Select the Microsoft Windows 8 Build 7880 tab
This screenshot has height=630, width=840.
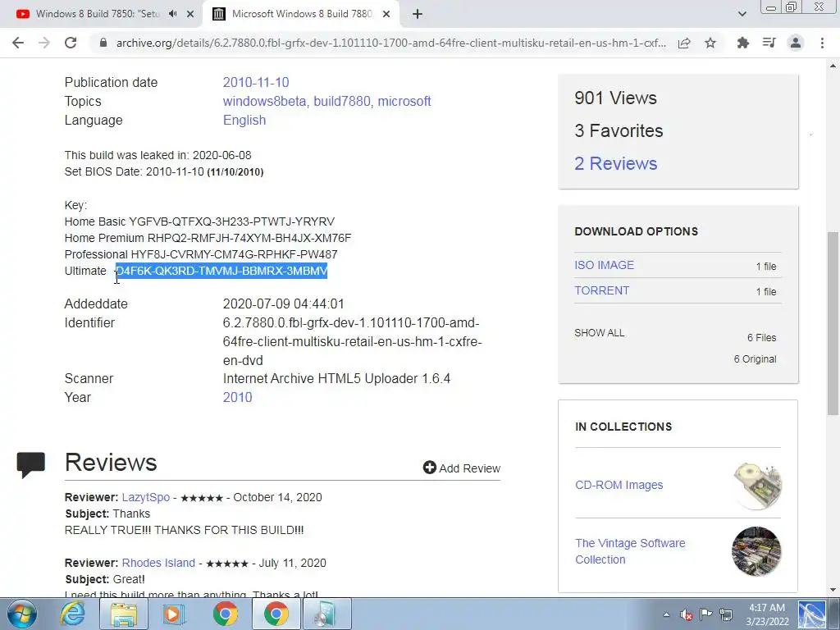[302, 14]
